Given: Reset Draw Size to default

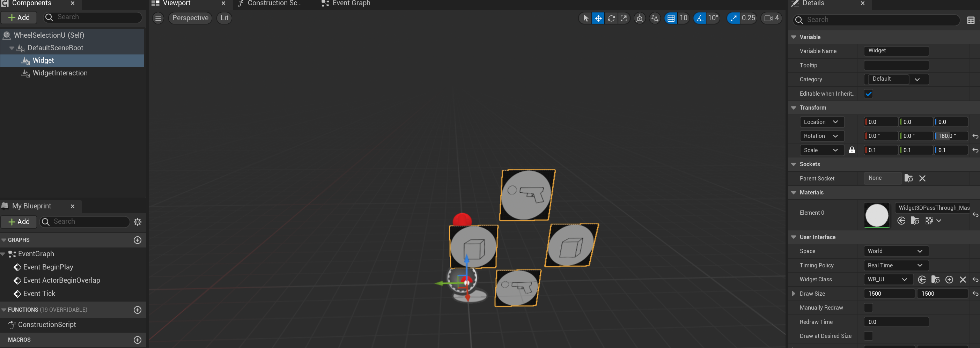Looking at the screenshot, I should point(975,294).
